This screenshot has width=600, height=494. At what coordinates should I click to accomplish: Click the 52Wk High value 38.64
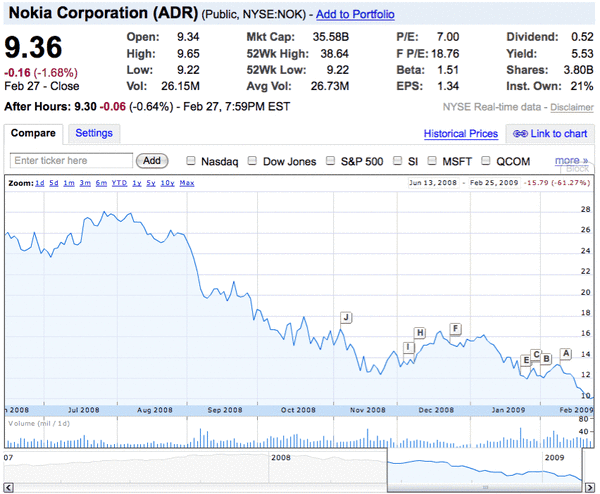334,54
